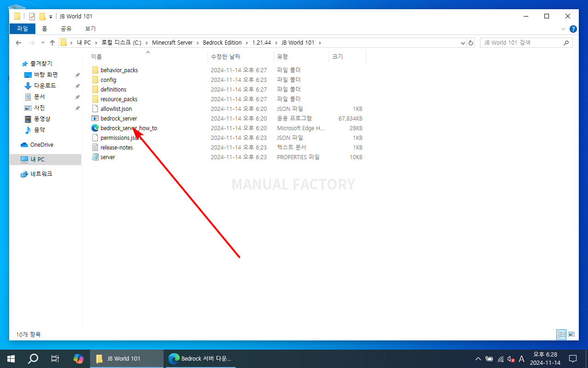Show hidden system tray icons

pyautogui.click(x=478, y=359)
